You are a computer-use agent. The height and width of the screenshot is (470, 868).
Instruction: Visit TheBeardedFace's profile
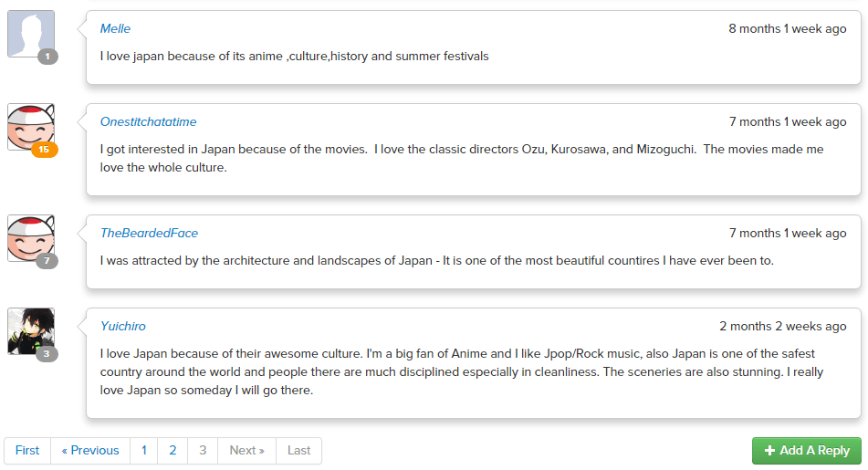click(x=149, y=233)
